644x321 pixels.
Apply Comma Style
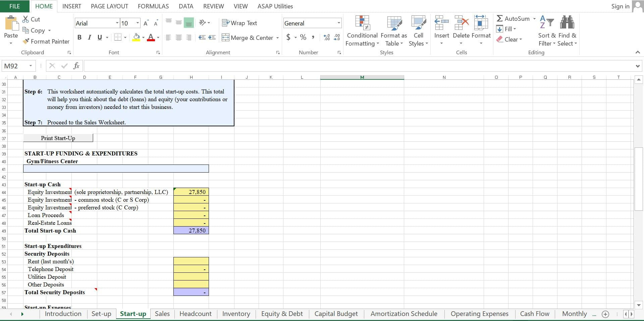pos(313,37)
